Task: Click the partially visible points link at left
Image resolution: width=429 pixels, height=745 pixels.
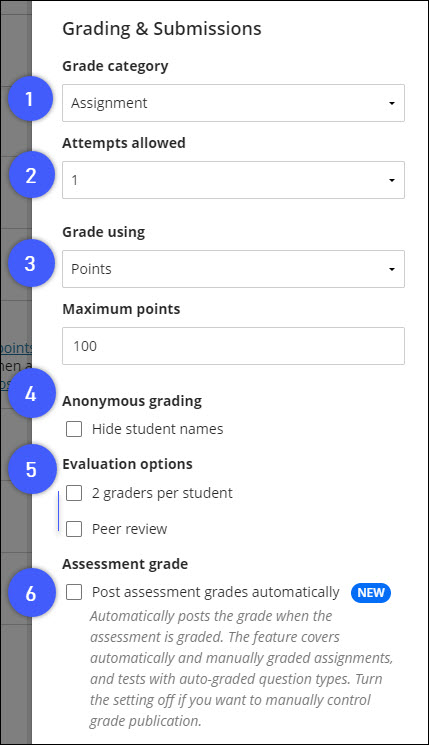Action: tap(16, 348)
